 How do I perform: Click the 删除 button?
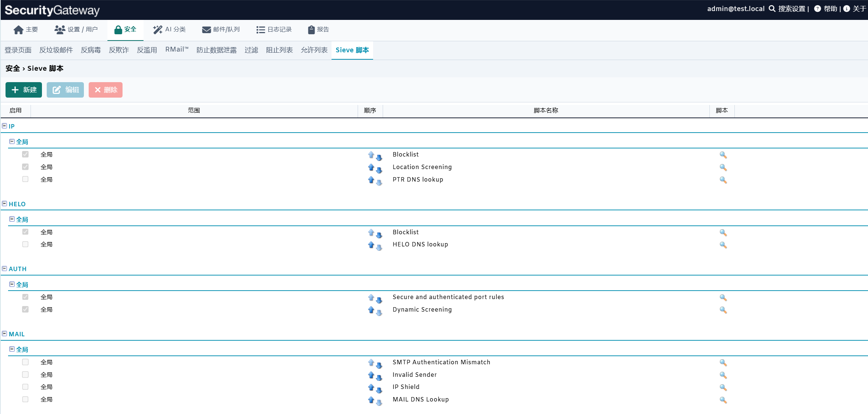[105, 90]
